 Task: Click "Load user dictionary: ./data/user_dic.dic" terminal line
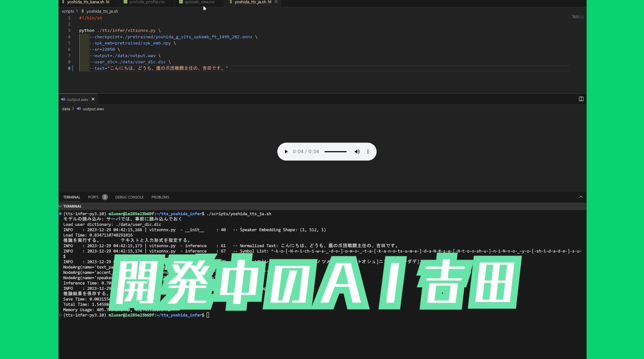112,224
